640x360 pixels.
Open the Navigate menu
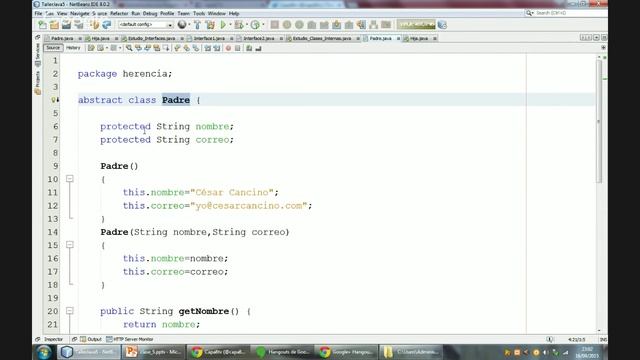80,13
